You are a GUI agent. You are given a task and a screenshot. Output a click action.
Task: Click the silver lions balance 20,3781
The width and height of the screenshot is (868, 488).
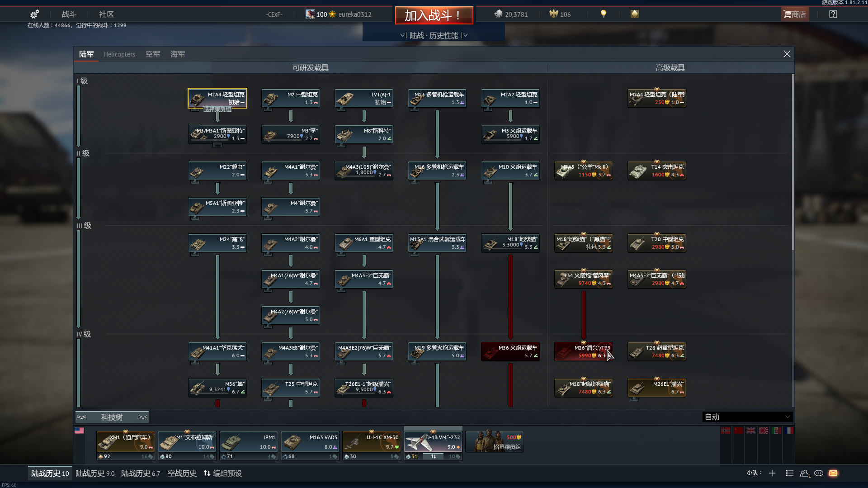(511, 14)
